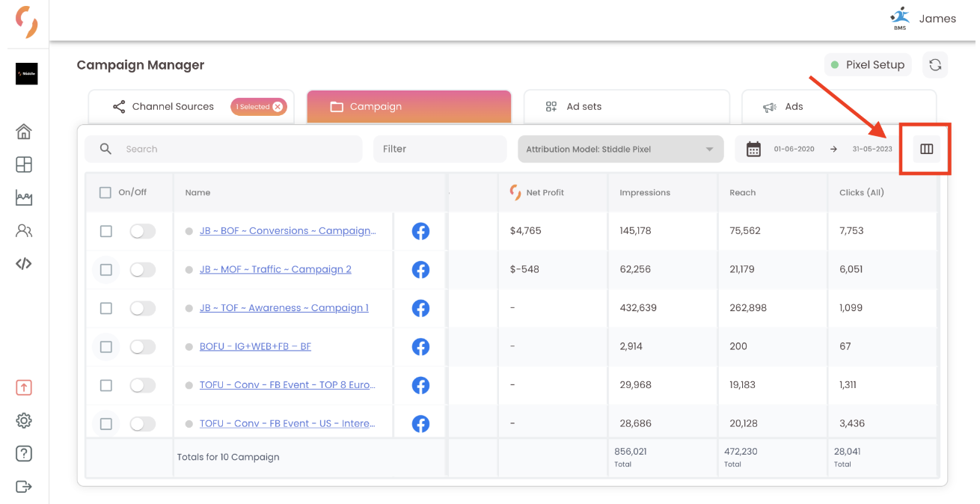Click into the Search input field
980x504 pixels.
point(223,149)
